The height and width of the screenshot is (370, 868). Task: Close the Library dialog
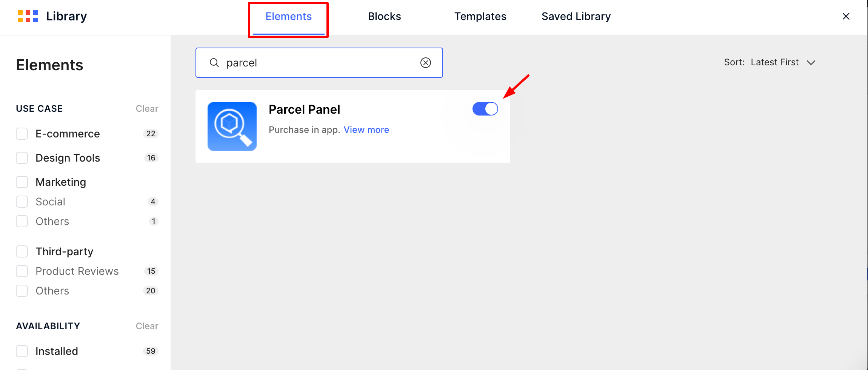[x=846, y=16]
